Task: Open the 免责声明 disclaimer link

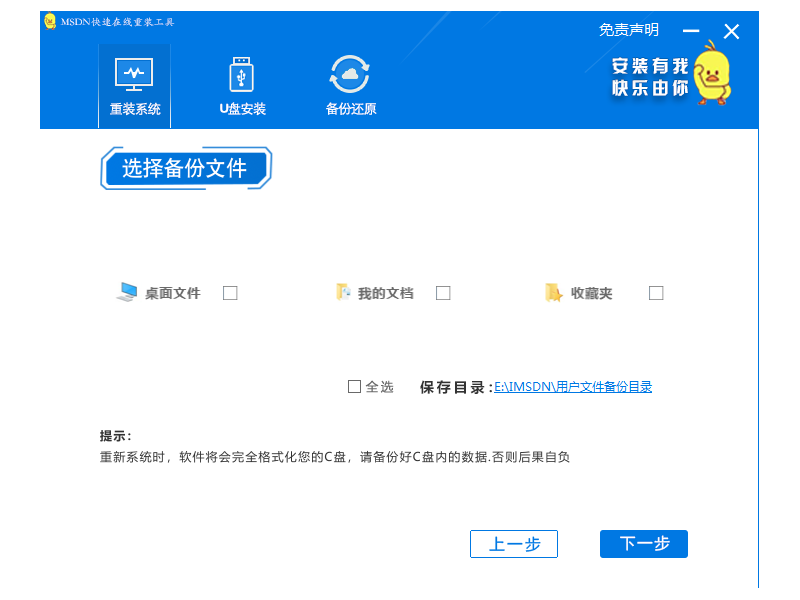Action: pyautogui.click(x=630, y=29)
